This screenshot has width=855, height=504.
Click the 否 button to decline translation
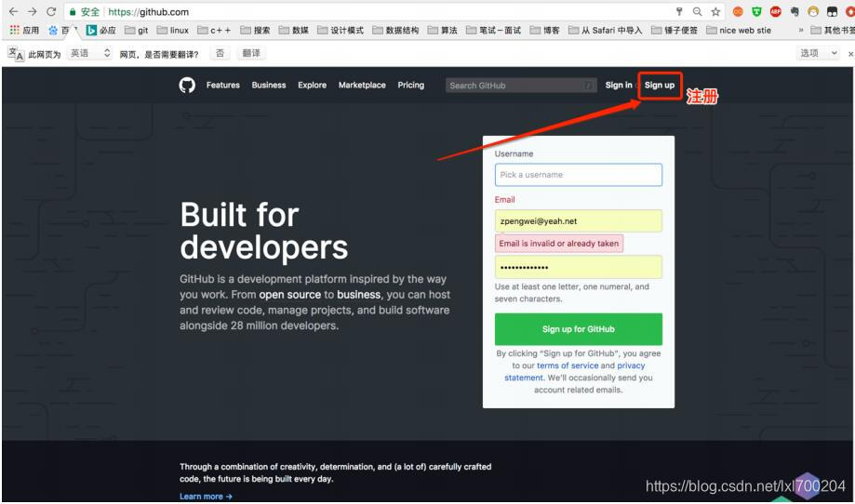point(220,53)
